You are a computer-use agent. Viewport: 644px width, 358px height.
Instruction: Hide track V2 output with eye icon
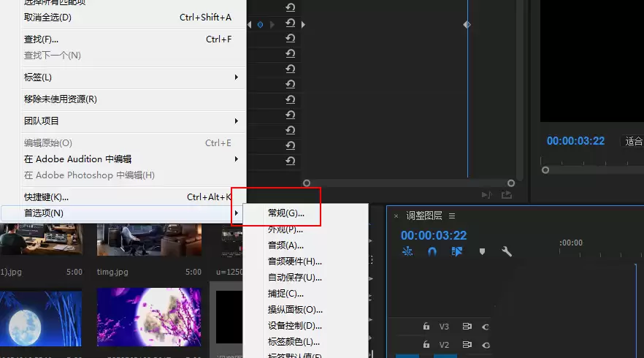pyautogui.click(x=486, y=346)
